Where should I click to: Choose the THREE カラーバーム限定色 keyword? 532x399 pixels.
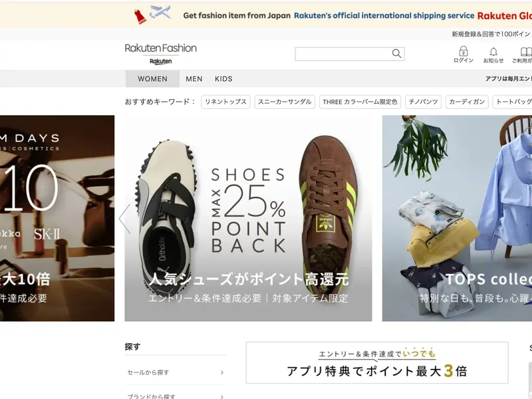[360, 102]
